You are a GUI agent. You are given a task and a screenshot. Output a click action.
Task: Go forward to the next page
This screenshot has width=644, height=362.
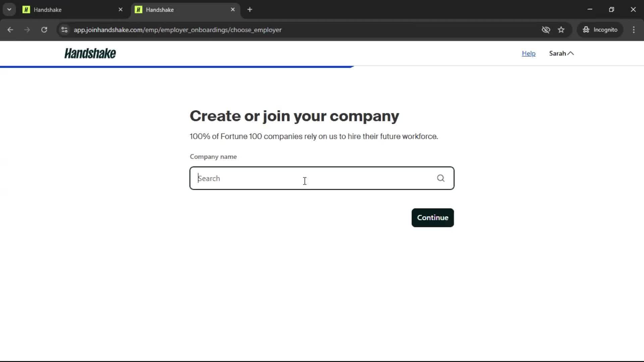pos(27,30)
